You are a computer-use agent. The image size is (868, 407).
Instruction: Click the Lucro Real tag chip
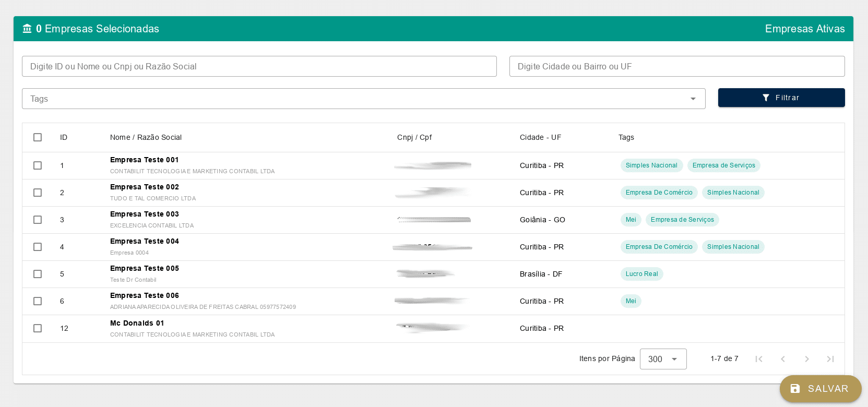click(641, 274)
